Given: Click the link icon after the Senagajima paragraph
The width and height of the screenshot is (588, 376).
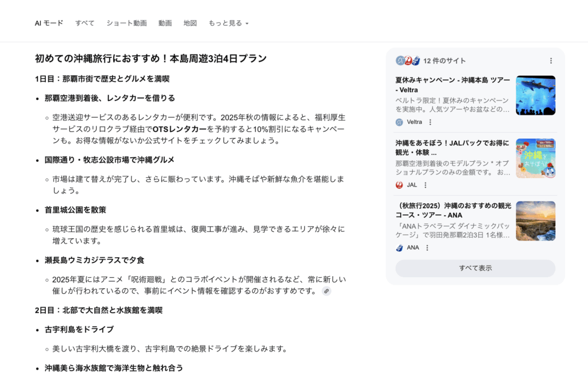Looking at the screenshot, I should click(x=326, y=291).
